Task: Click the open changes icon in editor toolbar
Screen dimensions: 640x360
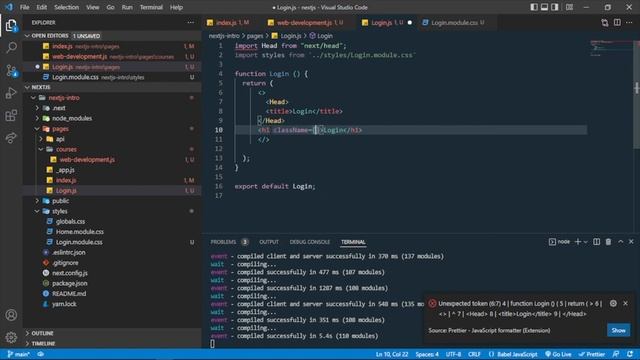Action: pos(604,23)
